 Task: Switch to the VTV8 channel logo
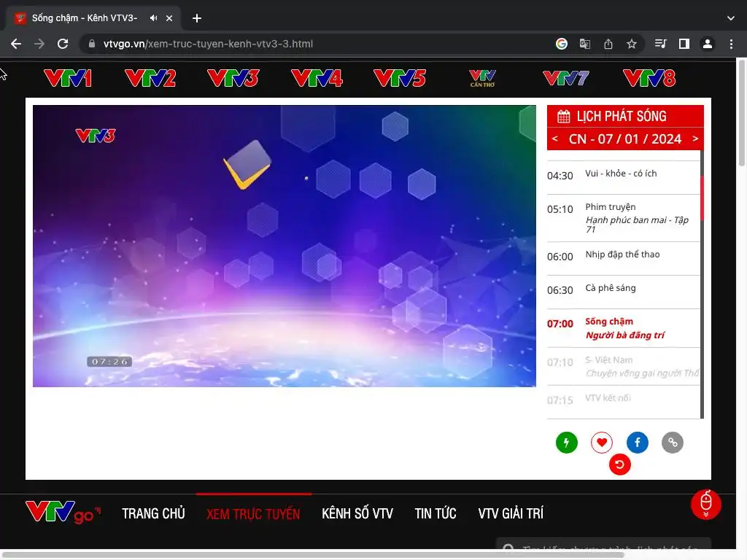649,78
